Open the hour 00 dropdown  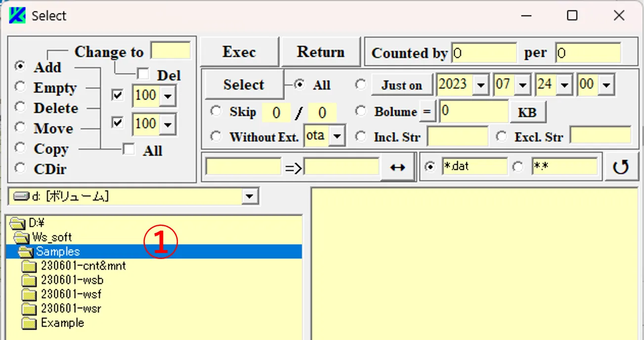pos(606,85)
